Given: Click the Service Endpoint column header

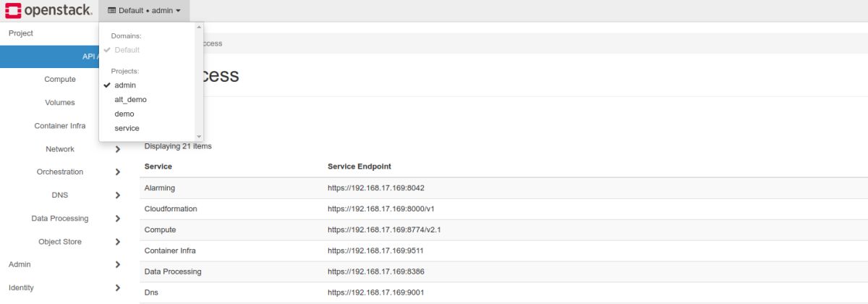Looking at the screenshot, I should click(359, 166).
